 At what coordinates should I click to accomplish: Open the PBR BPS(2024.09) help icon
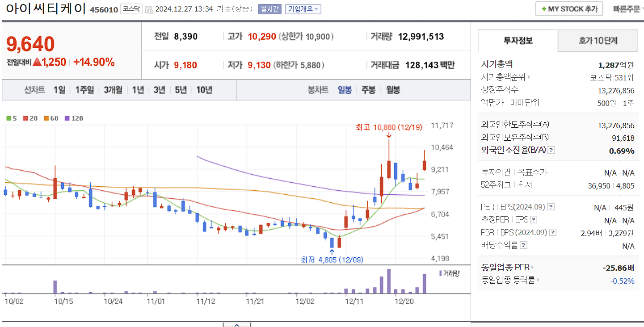(x=554, y=231)
